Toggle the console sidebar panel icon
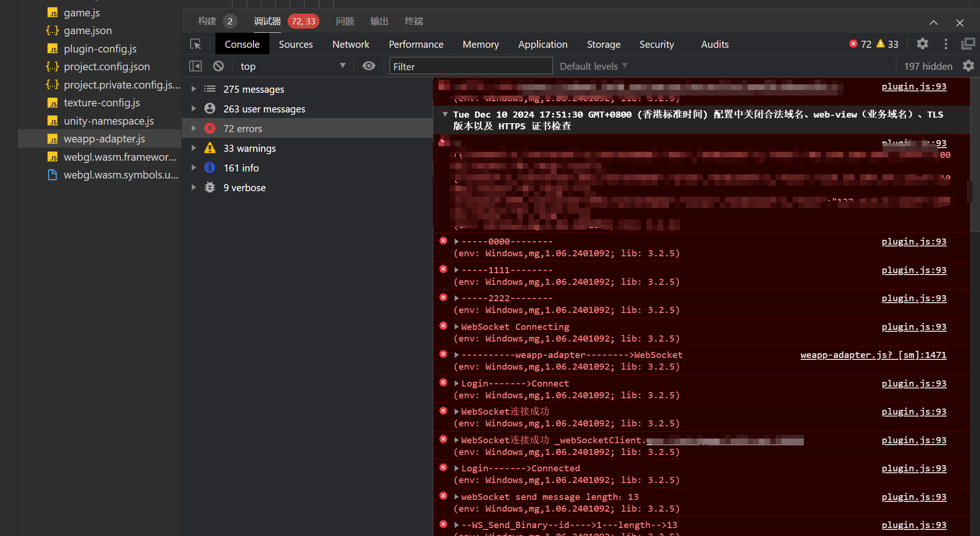Viewport: 980px width, 536px height. [x=195, y=66]
